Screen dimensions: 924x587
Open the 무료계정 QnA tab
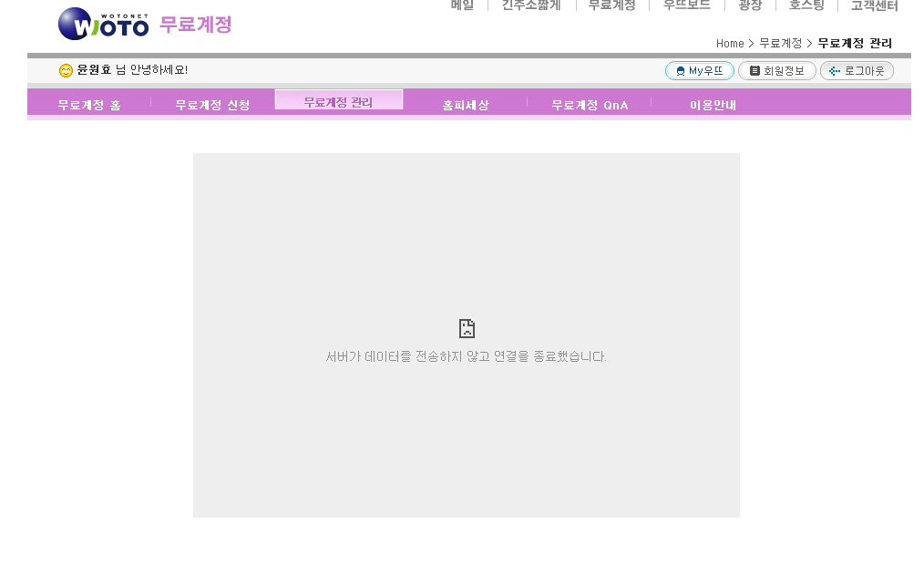590,105
